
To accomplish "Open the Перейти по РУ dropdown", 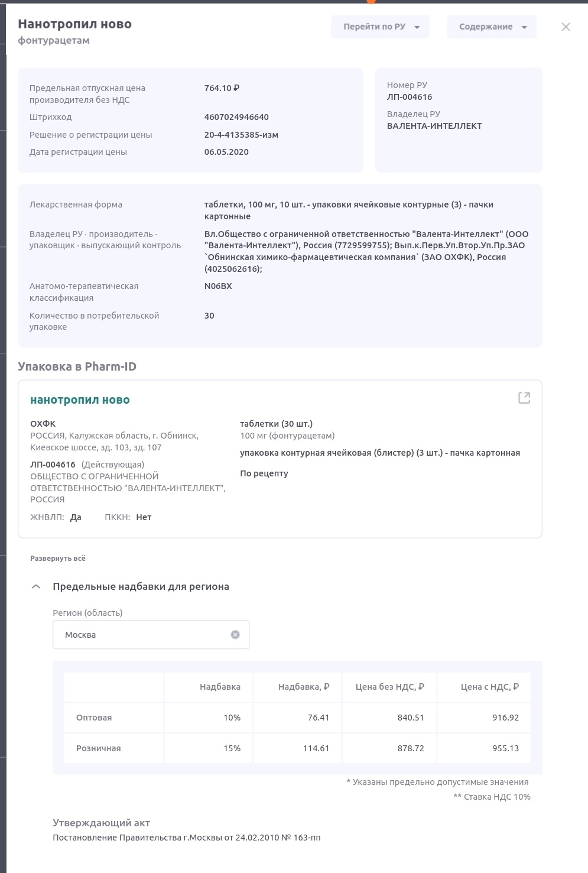I will [380, 27].
